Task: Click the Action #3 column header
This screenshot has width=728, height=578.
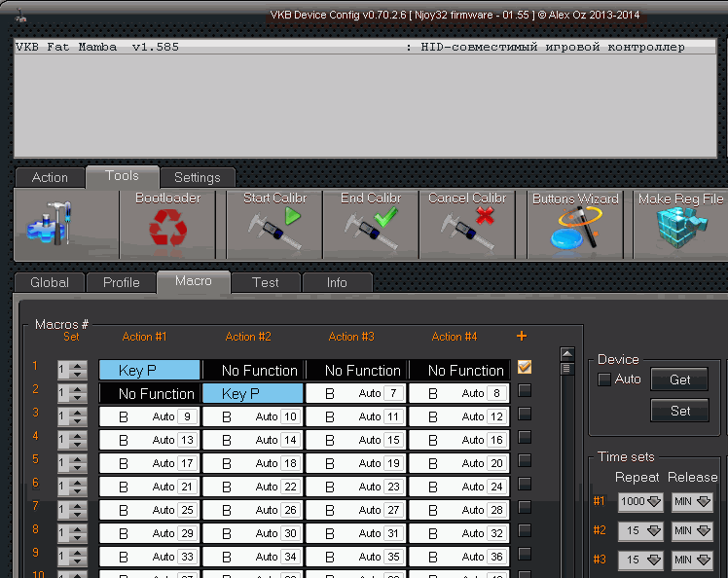Action: tap(351, 337)
